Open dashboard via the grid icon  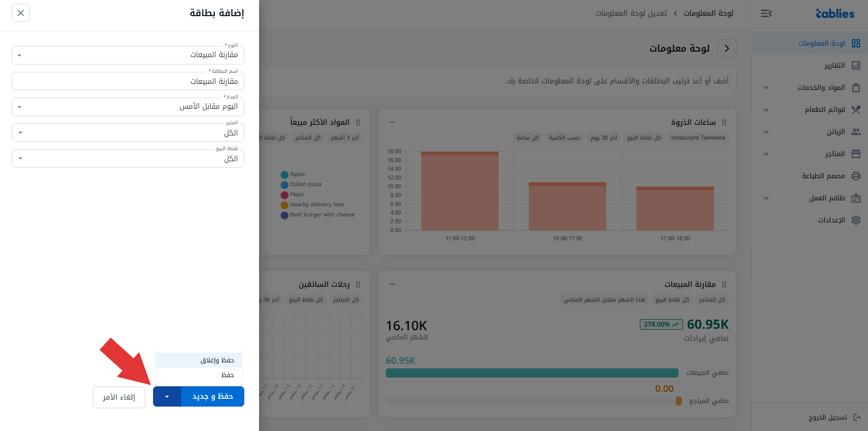coord(856,43)
